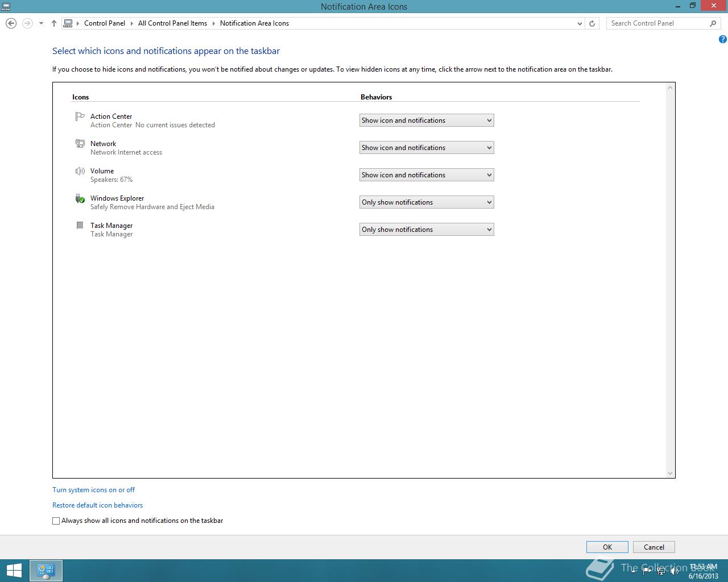Open Volume behavior dropdown
The image size is (728, 582).
click(427, 175)
